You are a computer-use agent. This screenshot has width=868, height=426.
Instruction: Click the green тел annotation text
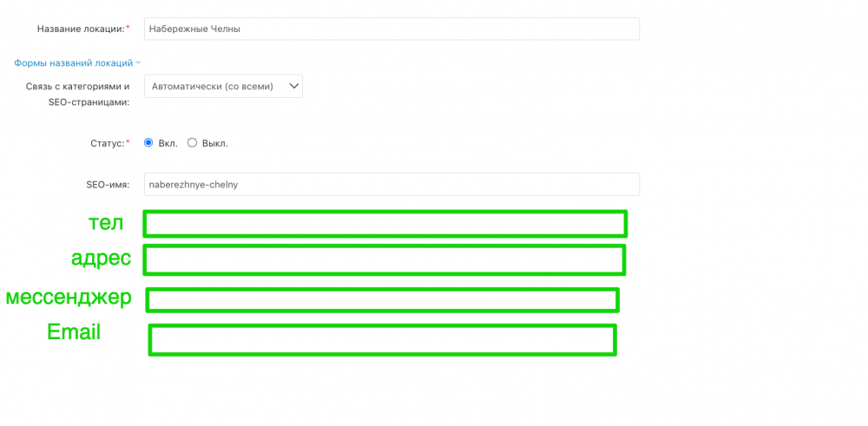(x=106, y=223)
